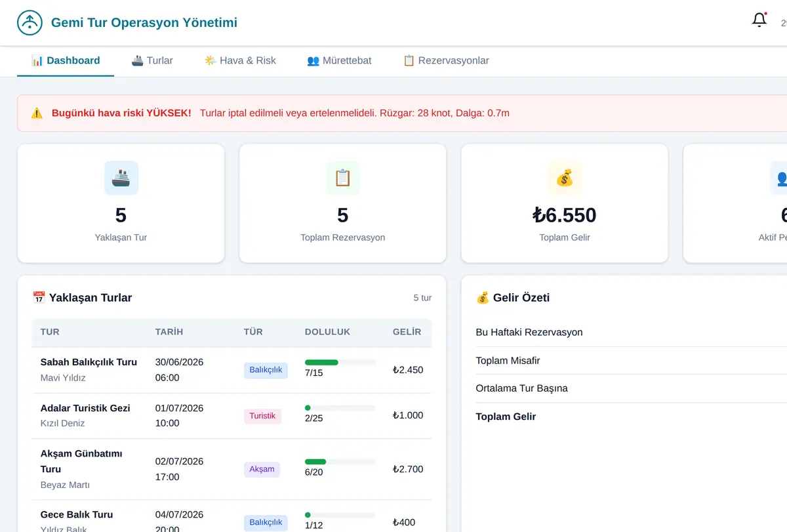
Task: Click the money bag icon on Toplam Gelir card
Action: [x=565, y=178]
